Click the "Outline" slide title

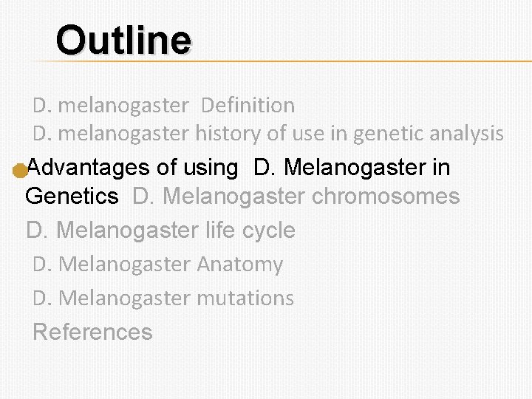[123, 39]
